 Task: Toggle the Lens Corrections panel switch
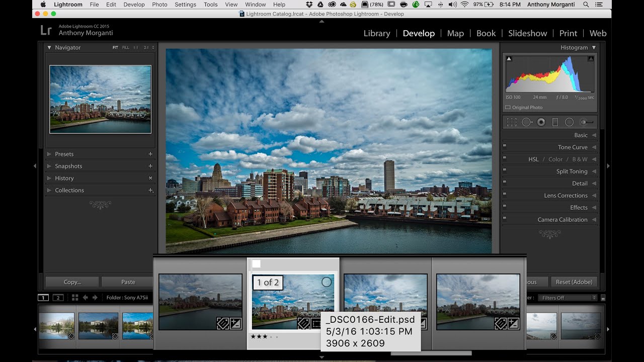[x=505, y=195]
